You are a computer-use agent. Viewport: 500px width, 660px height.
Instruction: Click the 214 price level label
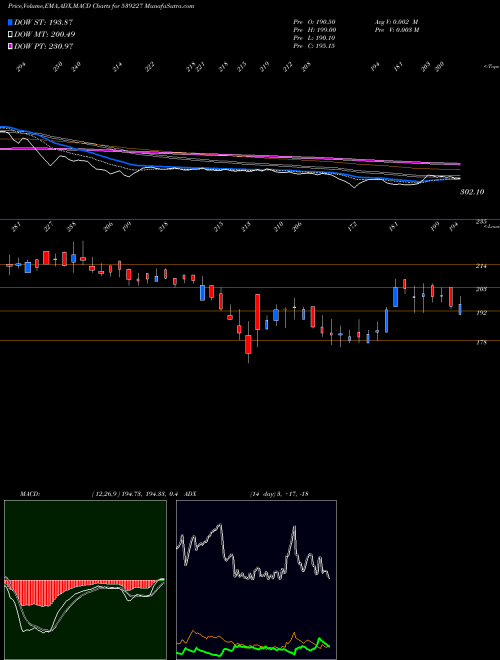[x=481, y=266]
